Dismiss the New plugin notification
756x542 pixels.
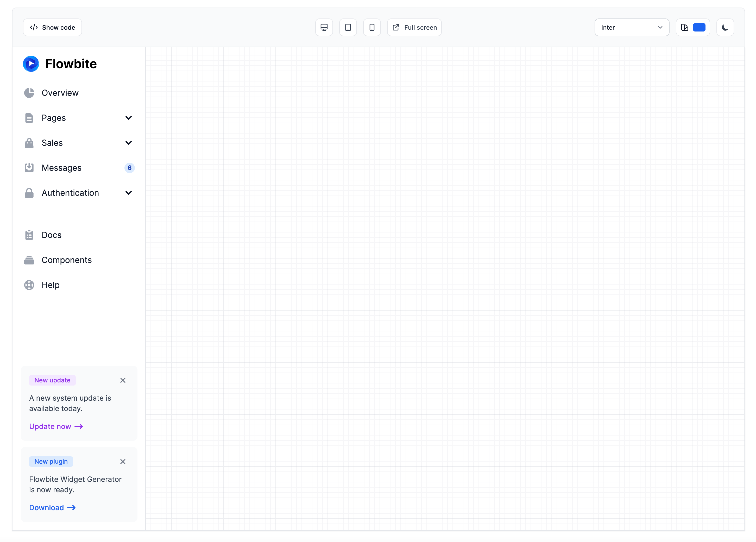[123, 461]
